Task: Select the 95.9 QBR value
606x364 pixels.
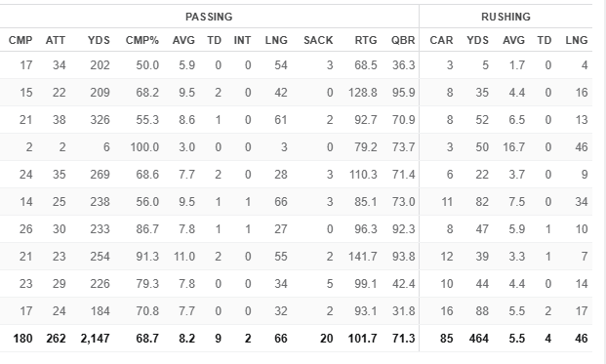Action: [x=403, y=93]
